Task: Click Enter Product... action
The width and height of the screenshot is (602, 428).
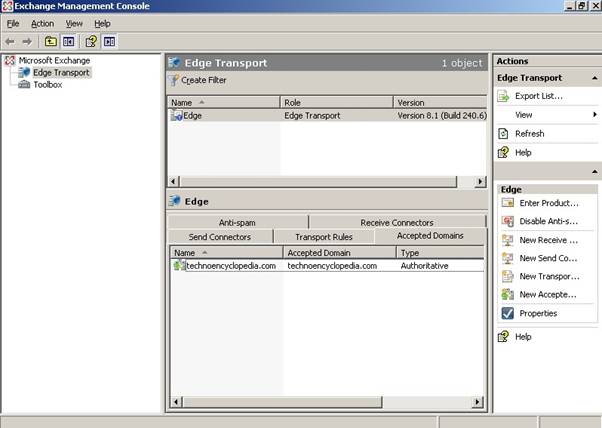Action: [x=549, y=203]
